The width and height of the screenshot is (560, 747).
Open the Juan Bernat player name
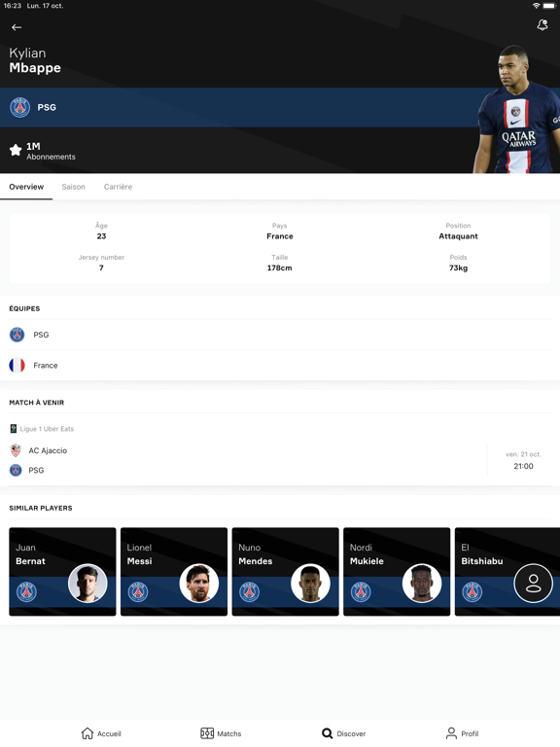click(30, 554)
